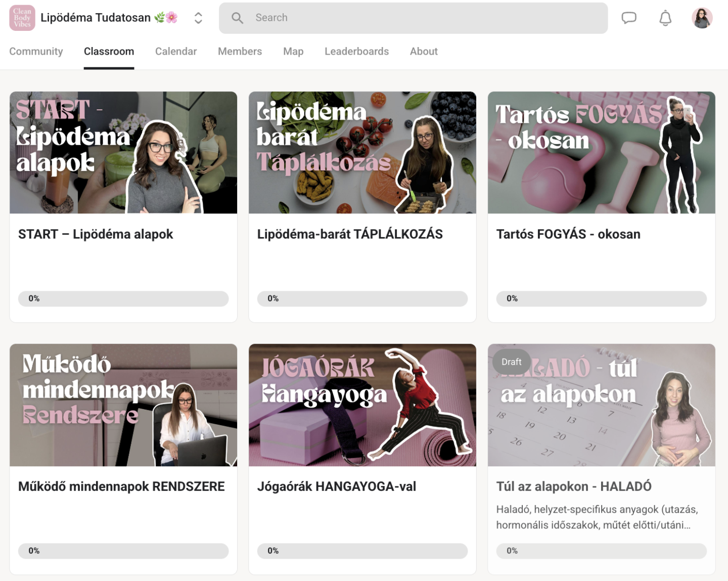Open Működő mindennapok RENDSZERE course title
The height and width of the screenshot is (581, 728).
point(121,486)
